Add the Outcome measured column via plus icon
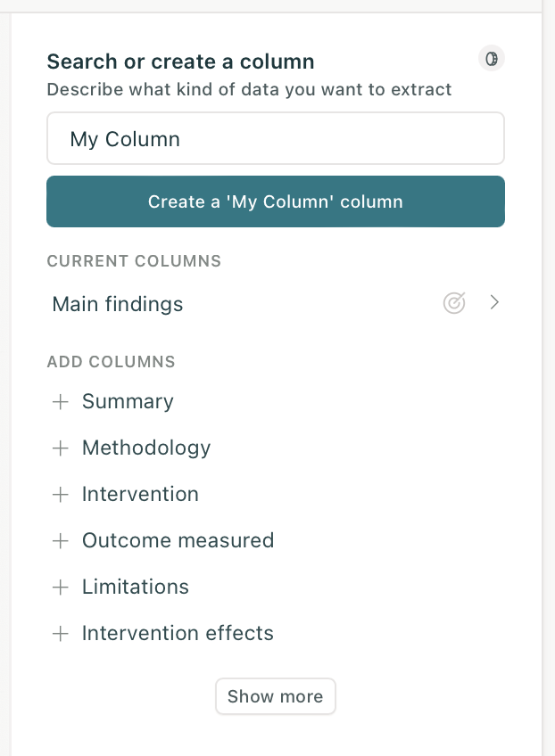Screen dimensions: 555x756 point(61,541)
